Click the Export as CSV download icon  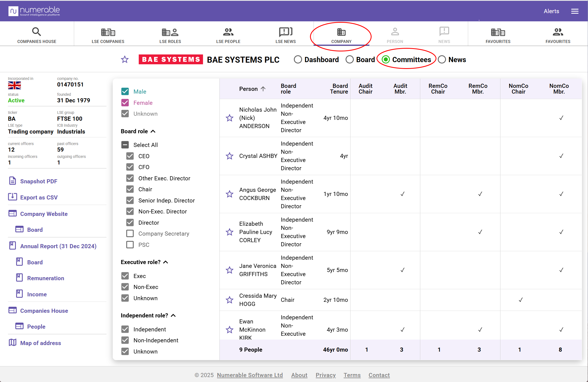point(13,197)
